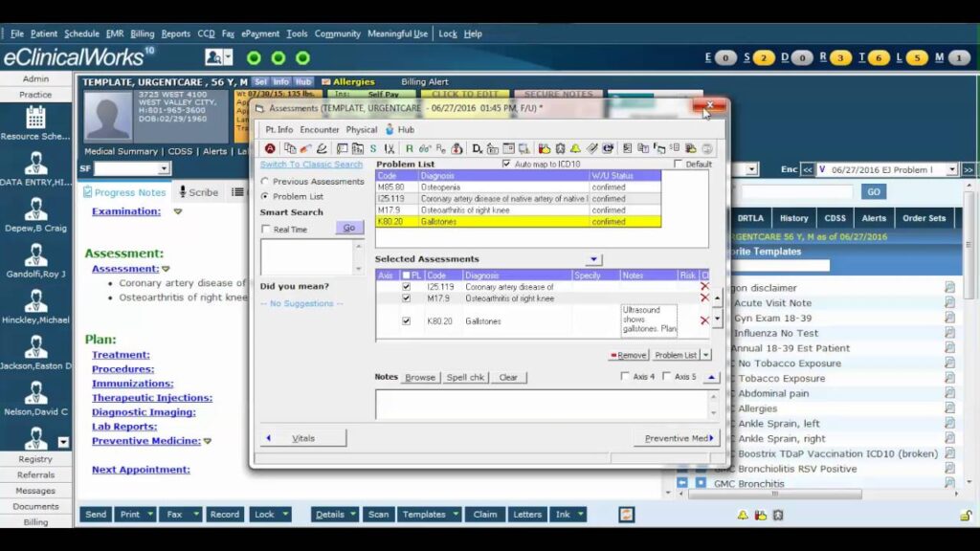
Task: Click Remove button in Selected Assessments
Action: (628, 355)
